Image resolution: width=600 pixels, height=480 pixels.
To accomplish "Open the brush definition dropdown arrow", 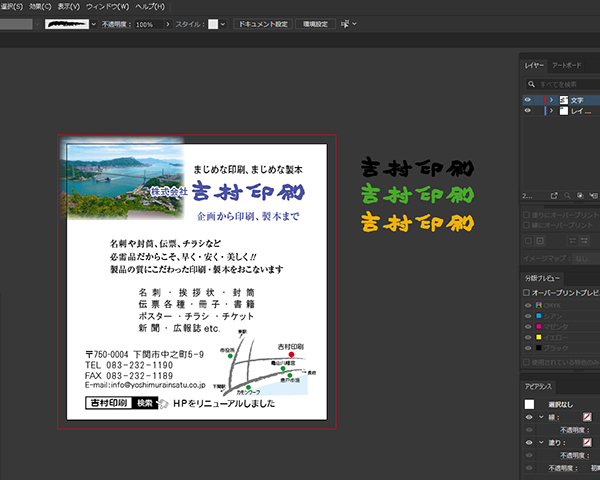I will [x=94, y=24].
